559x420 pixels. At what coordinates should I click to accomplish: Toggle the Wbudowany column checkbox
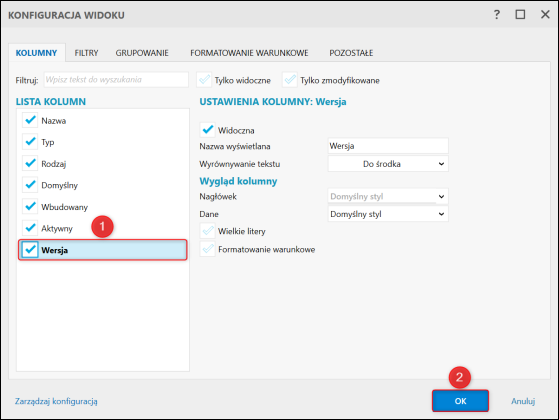point(30,207)
